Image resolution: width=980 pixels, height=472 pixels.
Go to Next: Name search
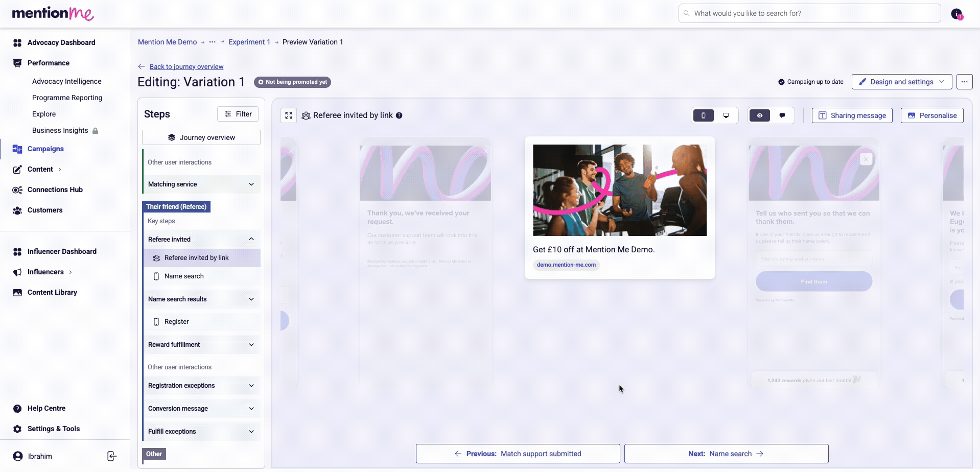pos(726,454)
